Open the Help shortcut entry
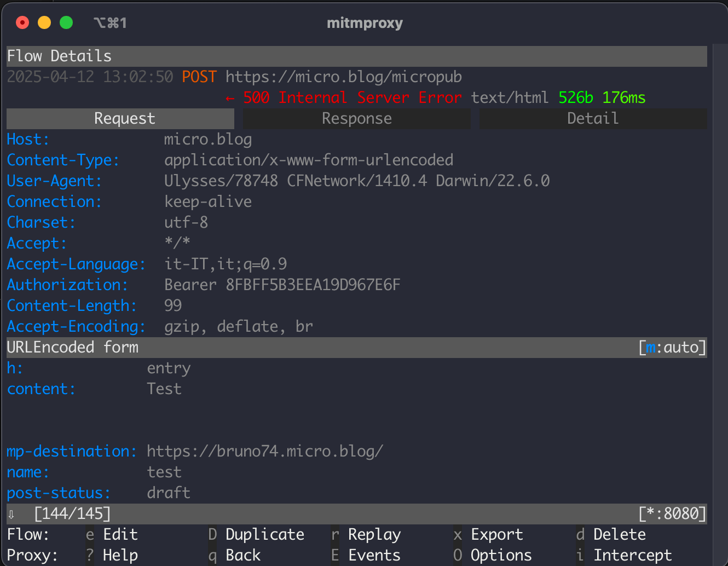 click(x=112, y=555)
